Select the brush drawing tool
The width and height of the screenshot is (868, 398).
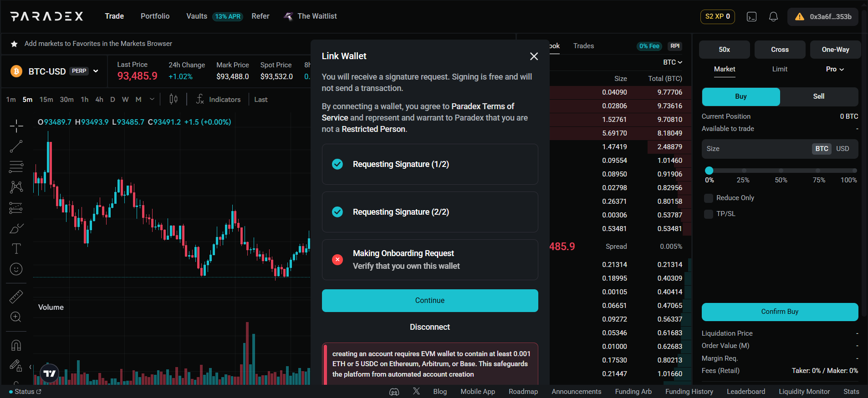point(16,228)
